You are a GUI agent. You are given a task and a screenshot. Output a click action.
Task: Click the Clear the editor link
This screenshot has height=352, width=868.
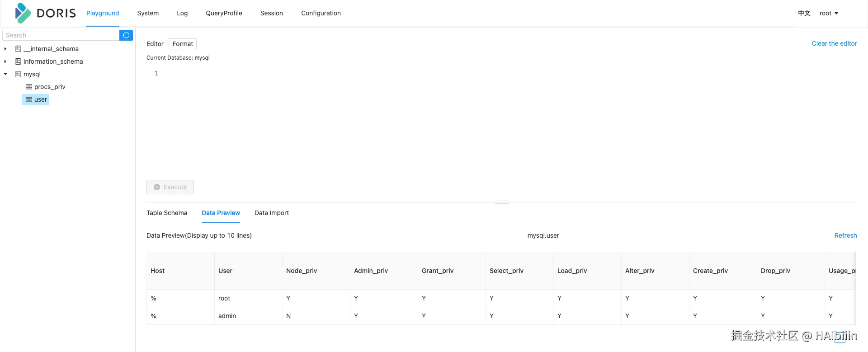click(x=834, y=43)
